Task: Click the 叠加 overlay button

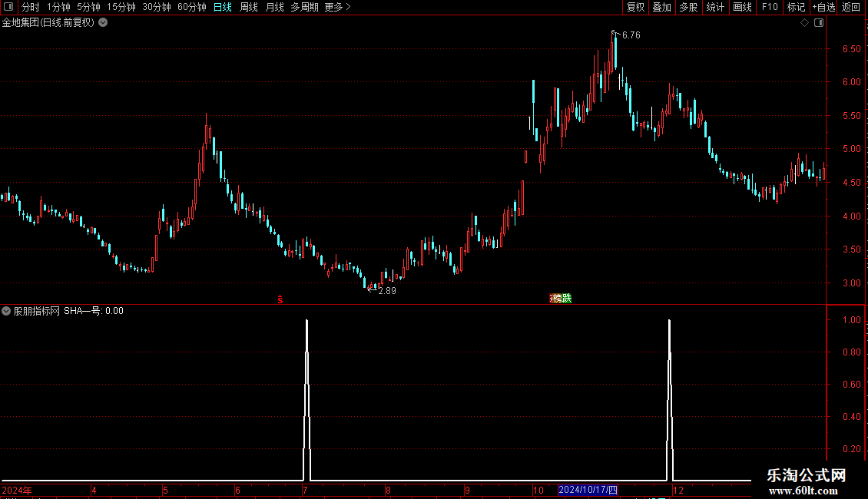Action: [661, 7]
